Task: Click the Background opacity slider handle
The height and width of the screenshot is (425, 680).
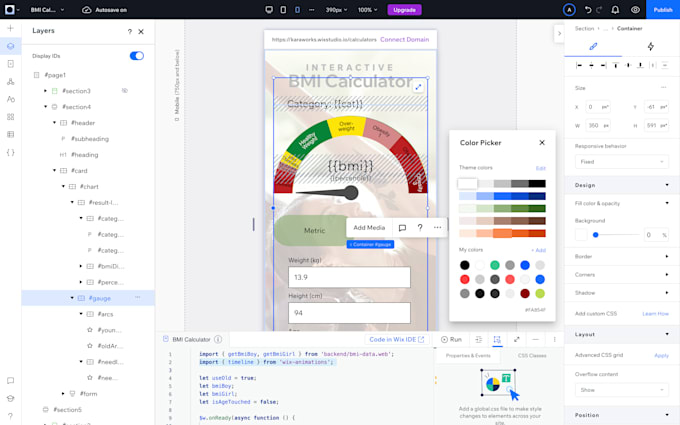Action: point(595,235)
